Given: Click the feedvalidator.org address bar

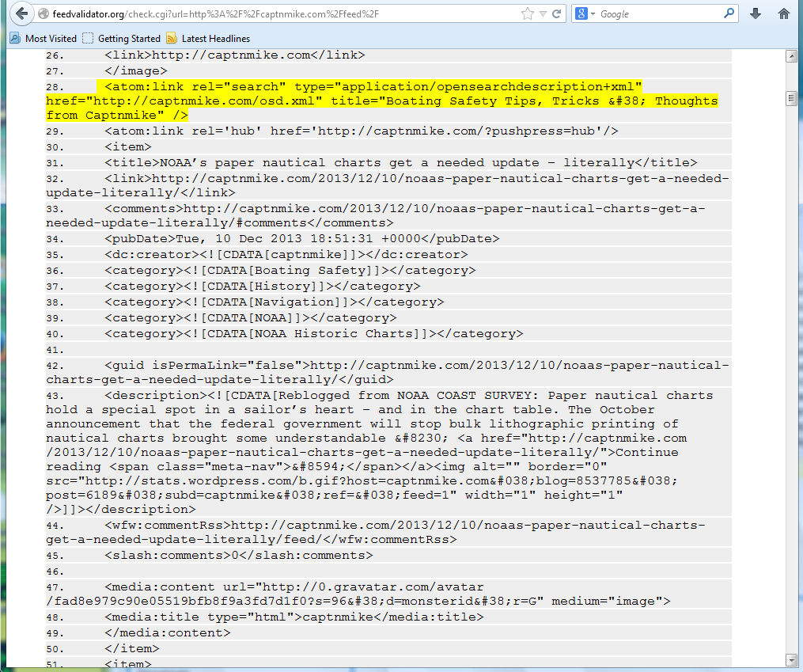Looking at the screenshot, I should click(x=277, y=14).
